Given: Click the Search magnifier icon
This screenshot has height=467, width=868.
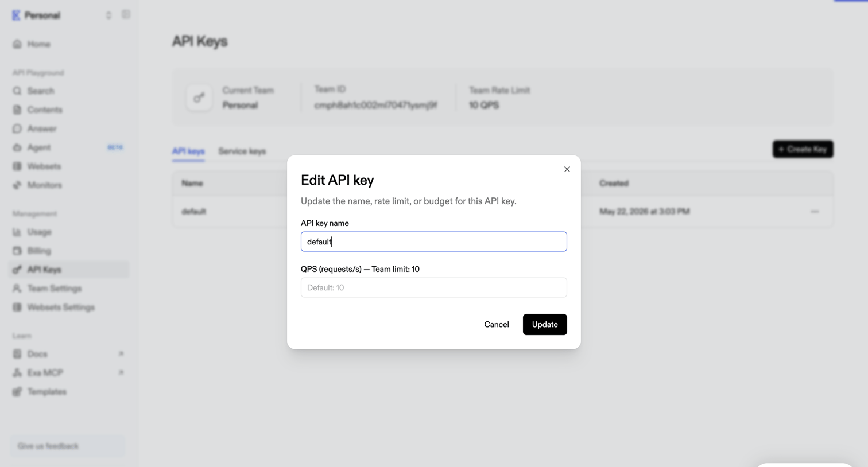Looking at the screenshot, I should (x=17, y=91).
